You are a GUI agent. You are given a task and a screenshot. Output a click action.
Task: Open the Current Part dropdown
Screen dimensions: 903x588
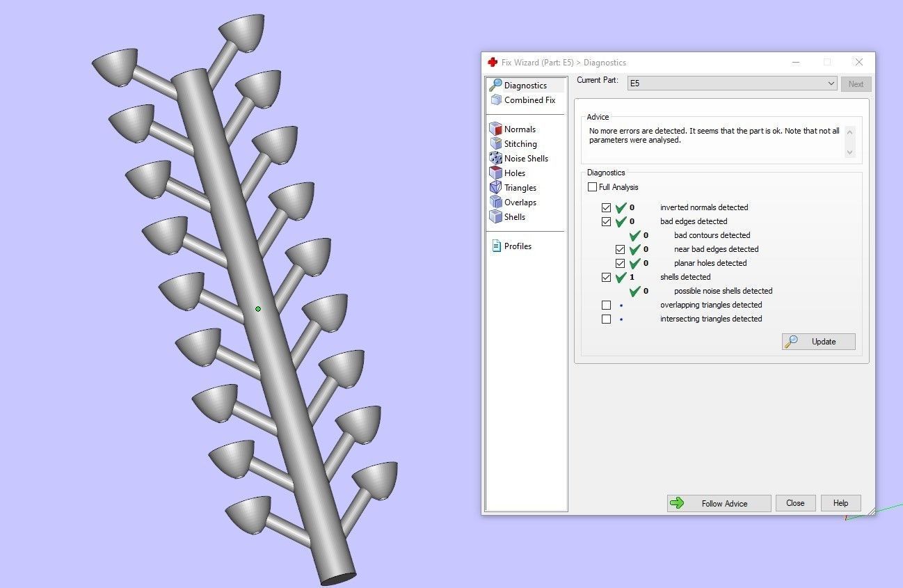732,84
